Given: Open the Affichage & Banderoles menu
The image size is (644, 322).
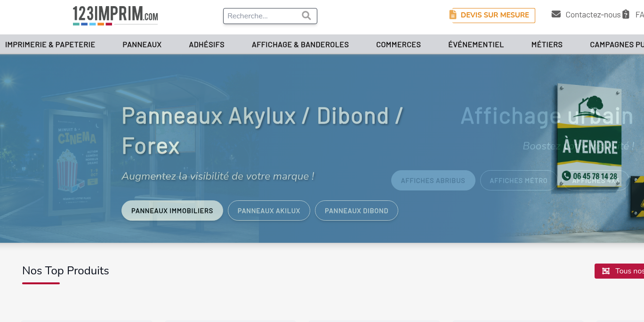Looking at the screenshot, I should pyautogui.click(x=300, y=45).
